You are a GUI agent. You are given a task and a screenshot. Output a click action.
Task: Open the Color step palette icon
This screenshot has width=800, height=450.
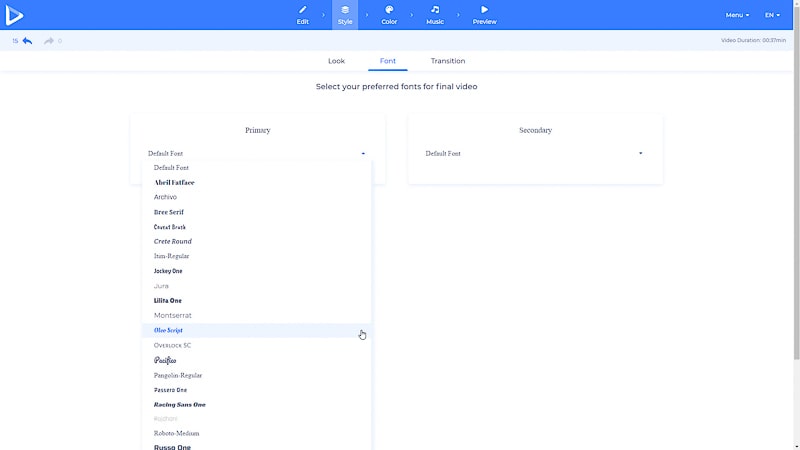coord(389,10)
